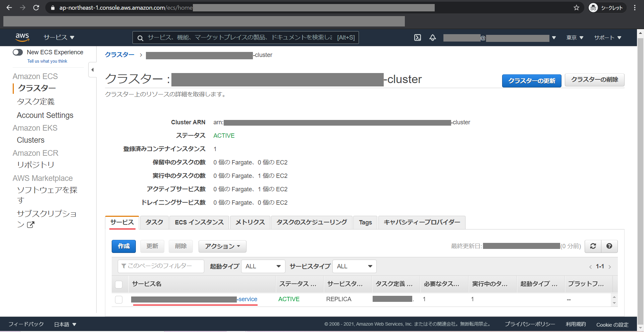Open the 起動タイプ ALL dropdown
Viewport: 644px width, 332px height.
tap(263, 266)
